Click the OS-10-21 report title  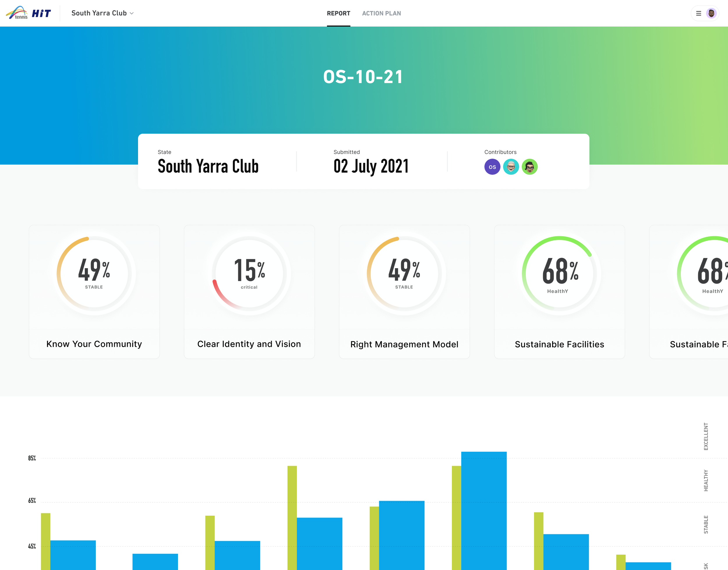click(363, 77)
